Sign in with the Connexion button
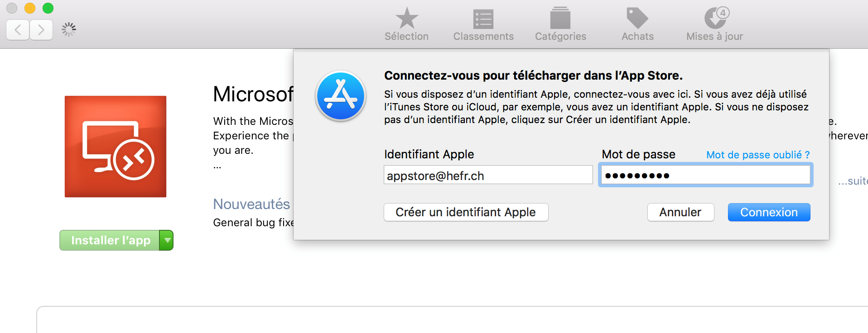 click(x=769, y=212)
